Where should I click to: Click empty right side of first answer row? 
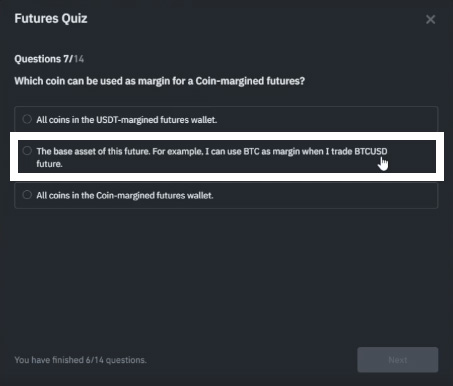(x=327, y=119)
